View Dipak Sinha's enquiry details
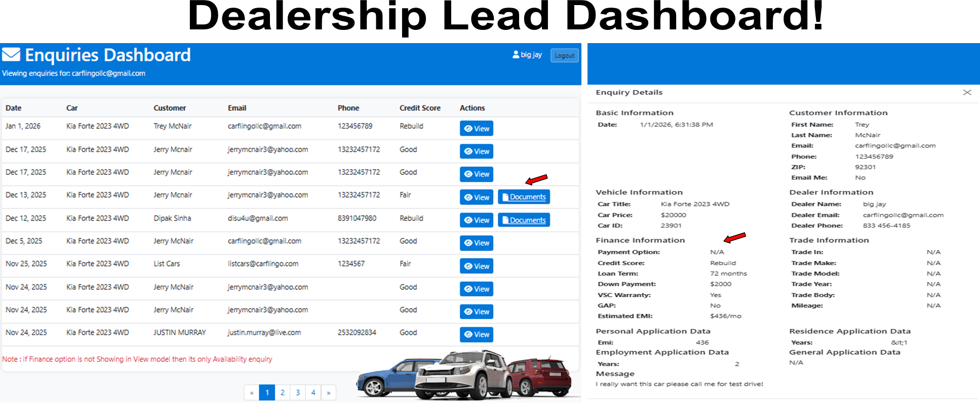The image size is (980, 403). pyautogui.click(x=476, y=220)
